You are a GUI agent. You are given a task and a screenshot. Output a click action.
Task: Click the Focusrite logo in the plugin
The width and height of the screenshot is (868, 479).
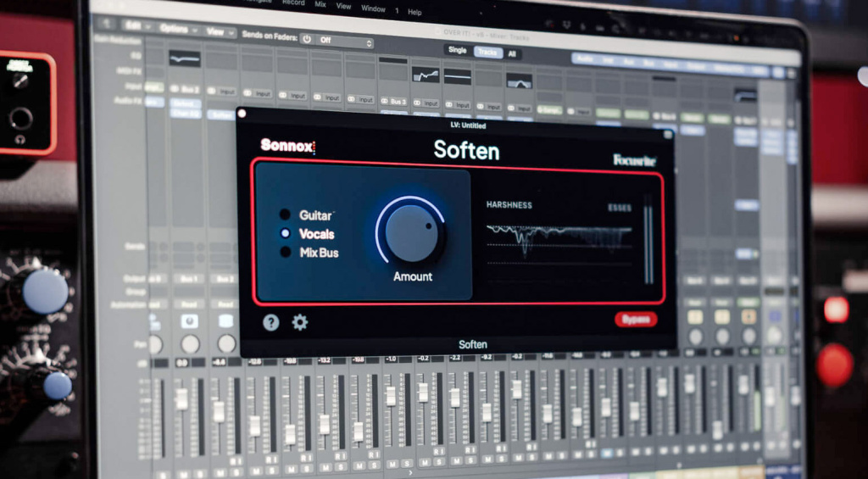tap(634, 160)
